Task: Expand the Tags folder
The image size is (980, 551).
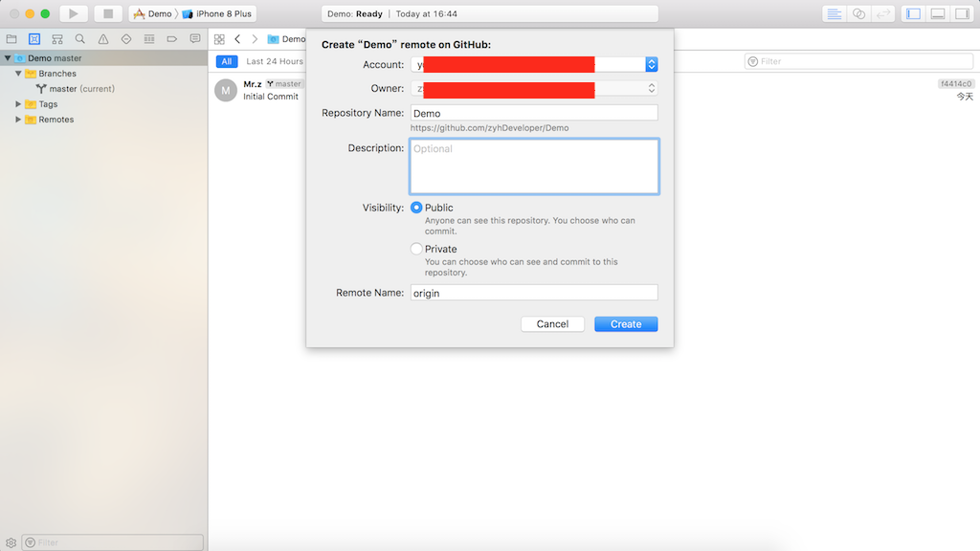Action: click(18, 103)
